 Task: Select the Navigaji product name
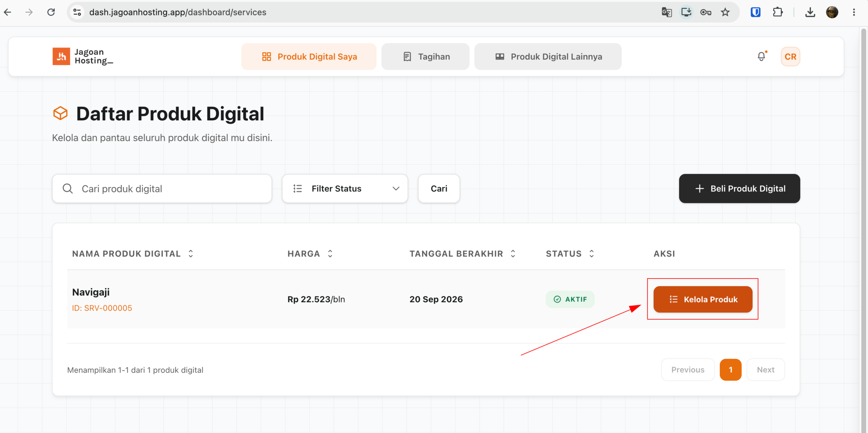[91, 292]
